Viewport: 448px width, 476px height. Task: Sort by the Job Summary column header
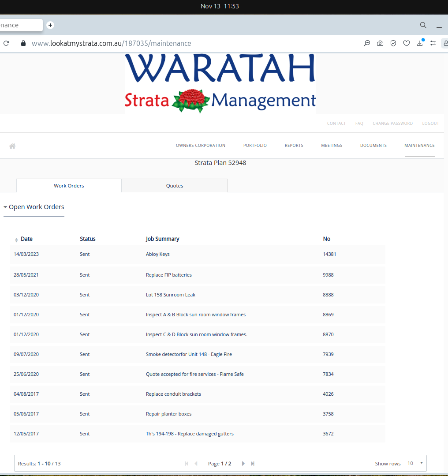pos(162,239)
